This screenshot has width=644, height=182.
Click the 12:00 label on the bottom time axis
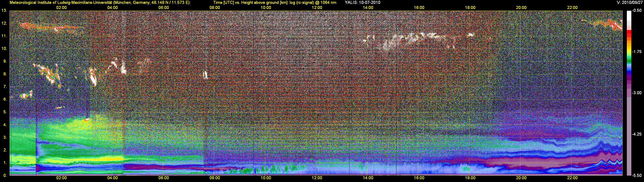(317, 178)
